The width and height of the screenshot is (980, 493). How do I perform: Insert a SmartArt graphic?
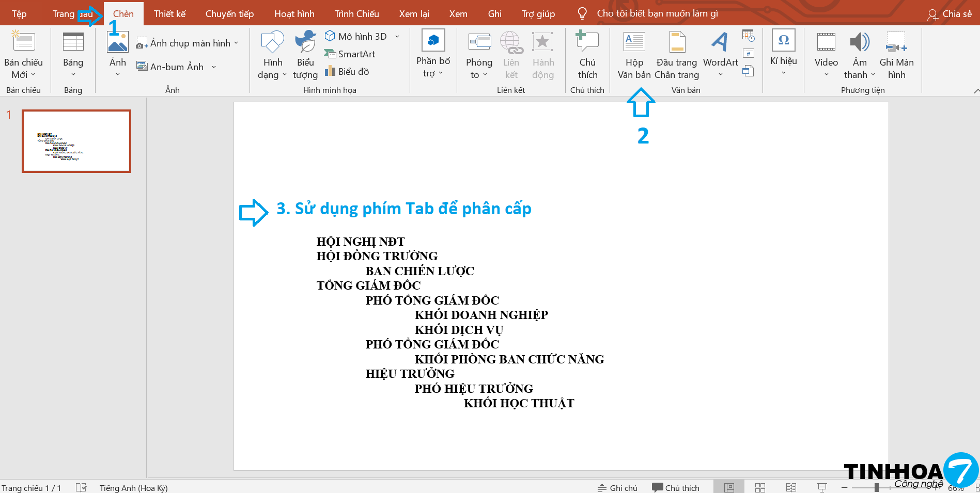[x=350, y=54]
